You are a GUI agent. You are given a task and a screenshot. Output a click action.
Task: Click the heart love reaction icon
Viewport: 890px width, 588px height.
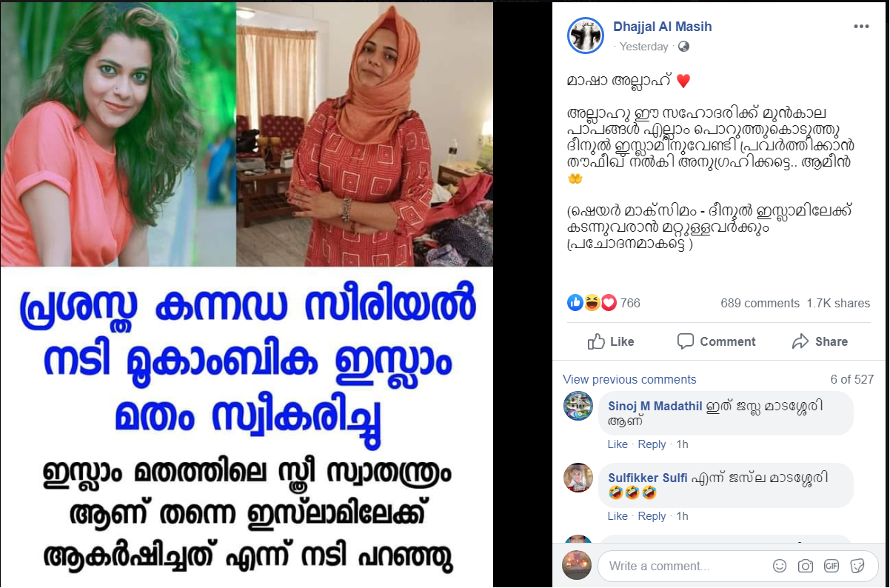coord(609,302)
